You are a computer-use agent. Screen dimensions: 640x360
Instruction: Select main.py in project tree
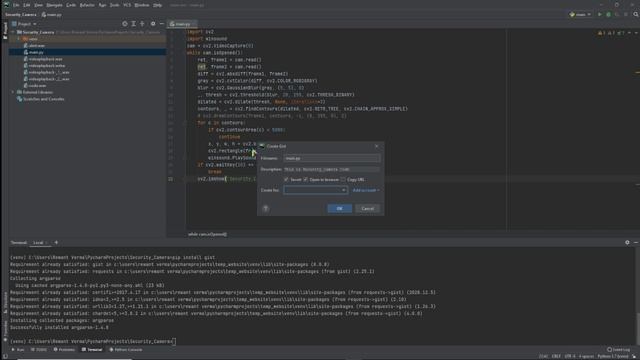(36, 52)
